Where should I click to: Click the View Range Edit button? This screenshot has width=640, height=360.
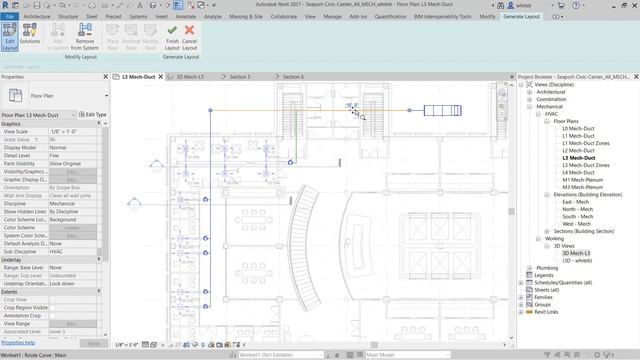pyautogui.click(x=73, y=324)
